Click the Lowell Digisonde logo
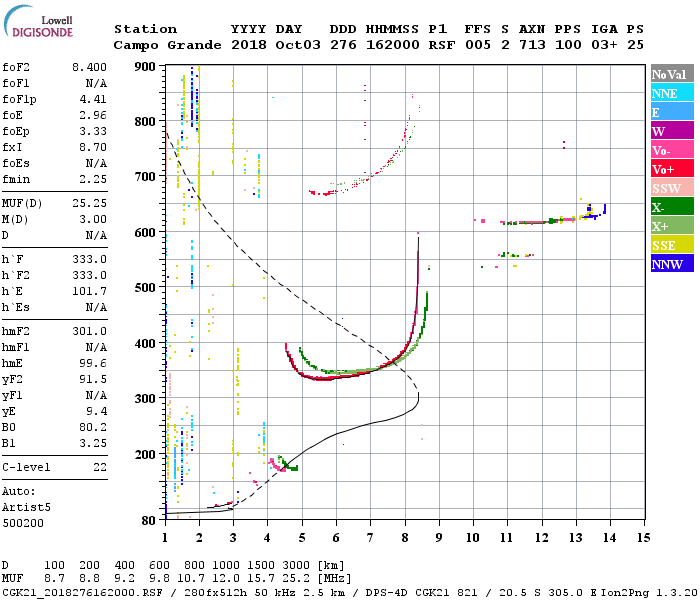The image size is (700, 600). 38,21
